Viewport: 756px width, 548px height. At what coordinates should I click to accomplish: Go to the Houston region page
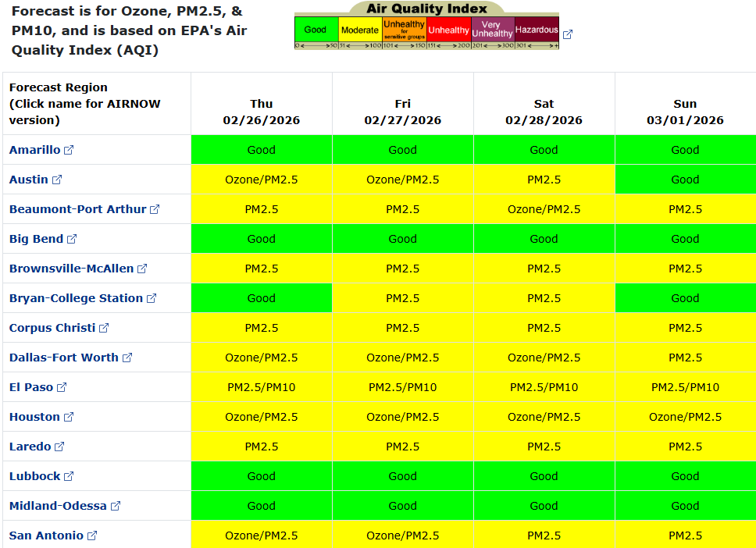pyautogui.click(x=34, y=417)
